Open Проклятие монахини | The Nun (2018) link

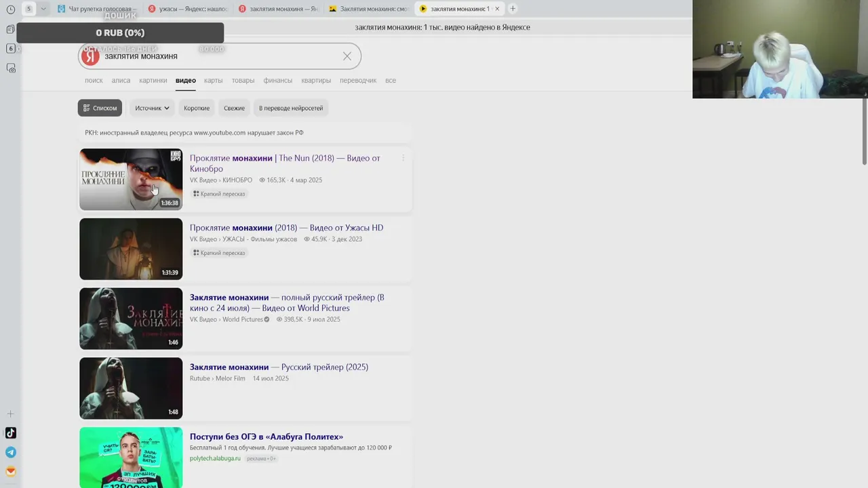285,163
